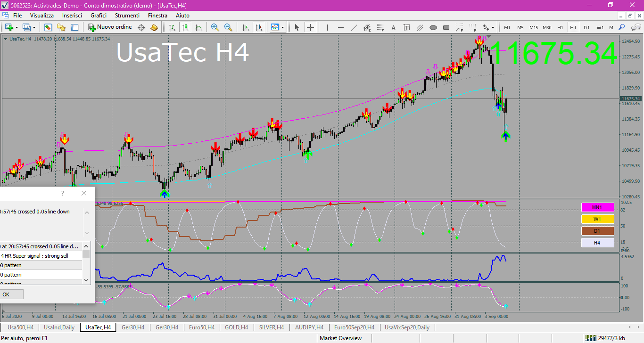Toggle chart shift from right border
Image resolution: width=644 pixels, height=343 pixels.
tap(258, 27)
